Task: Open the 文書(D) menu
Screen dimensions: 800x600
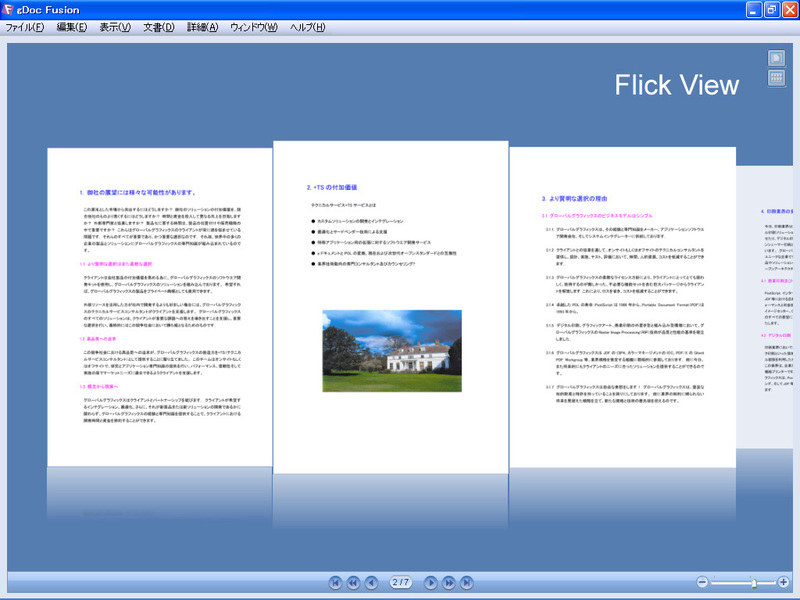Action: 159,28
